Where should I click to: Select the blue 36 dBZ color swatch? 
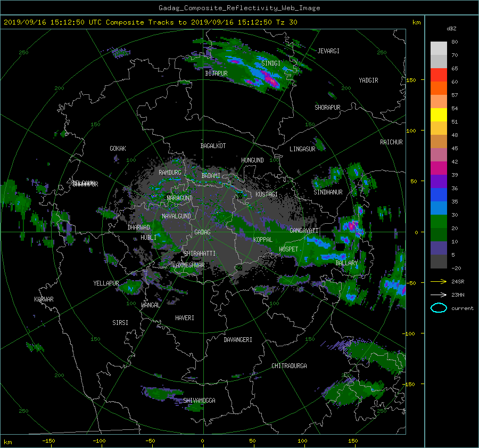(439, 194)
